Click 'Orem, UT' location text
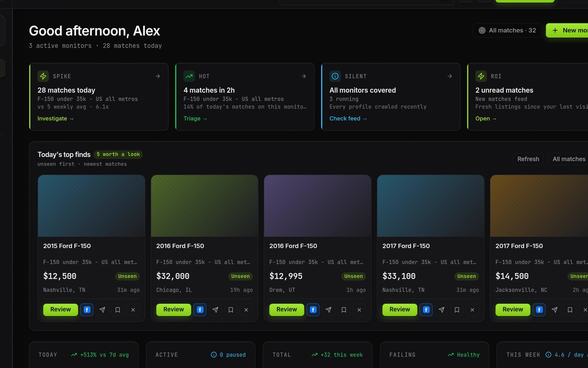588x368 pixels. pos(282,290)
